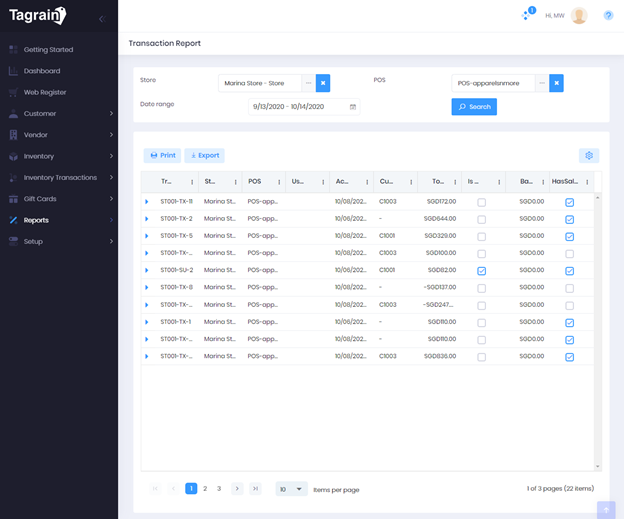Click the Search button
The image size is (624, 519).
[474, 107]
